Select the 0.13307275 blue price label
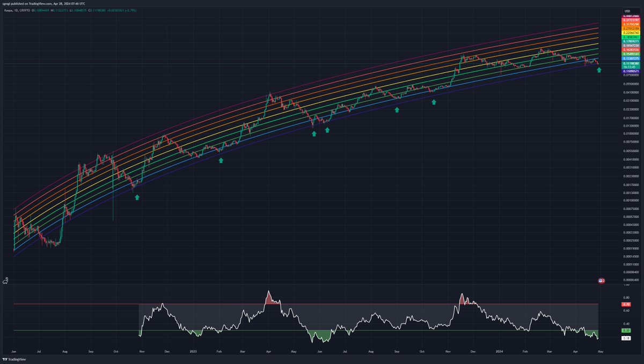Image resolution: width=644 pixels, height=364 pixels. click(x=631, y=58)
